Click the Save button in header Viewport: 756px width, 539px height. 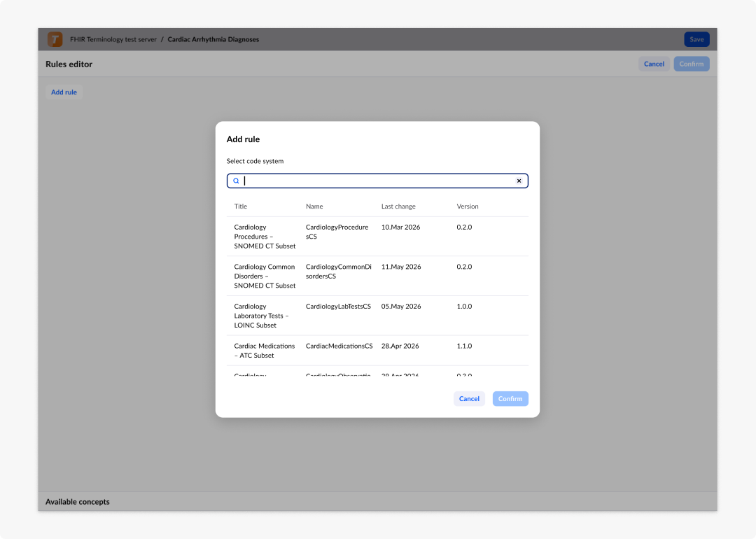coord(696,39)
